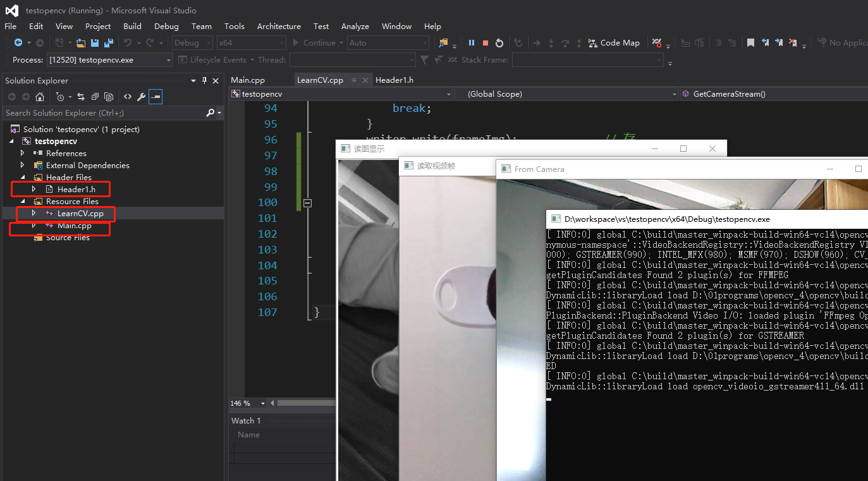
Task: Jump to the previous bookmark
Action: (x=765, y=43)
